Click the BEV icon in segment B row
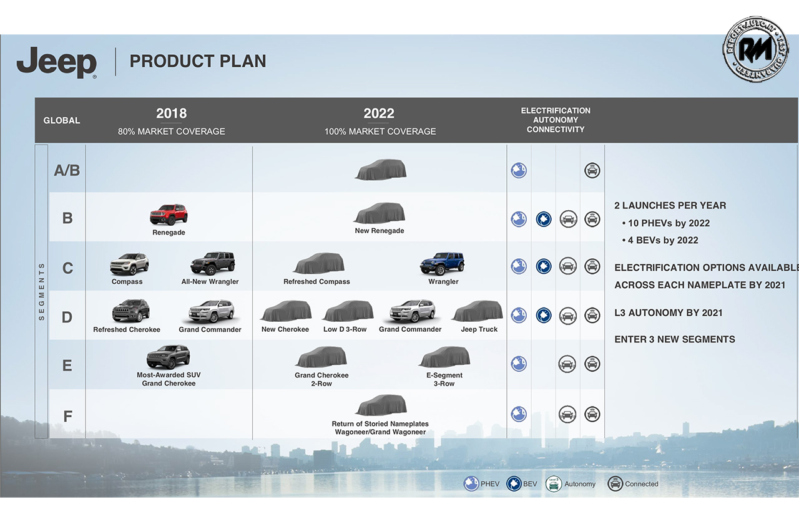 (544, 219)
